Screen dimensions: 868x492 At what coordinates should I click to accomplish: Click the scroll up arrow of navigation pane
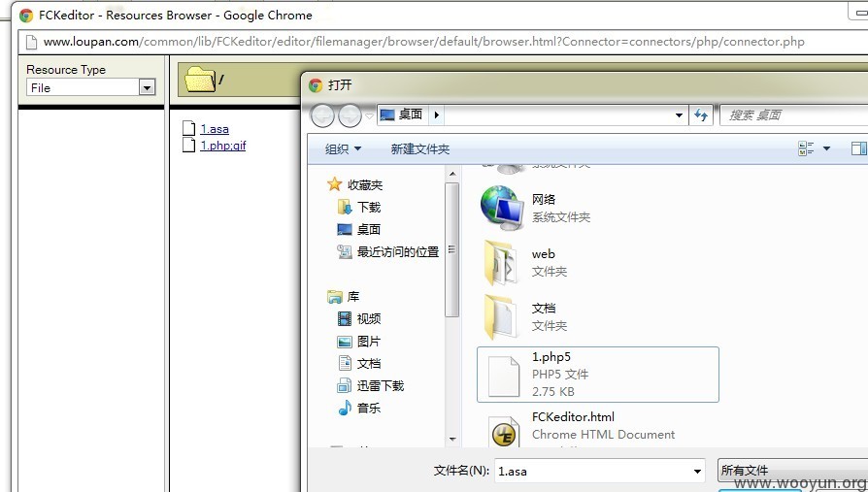pos(452,174)
